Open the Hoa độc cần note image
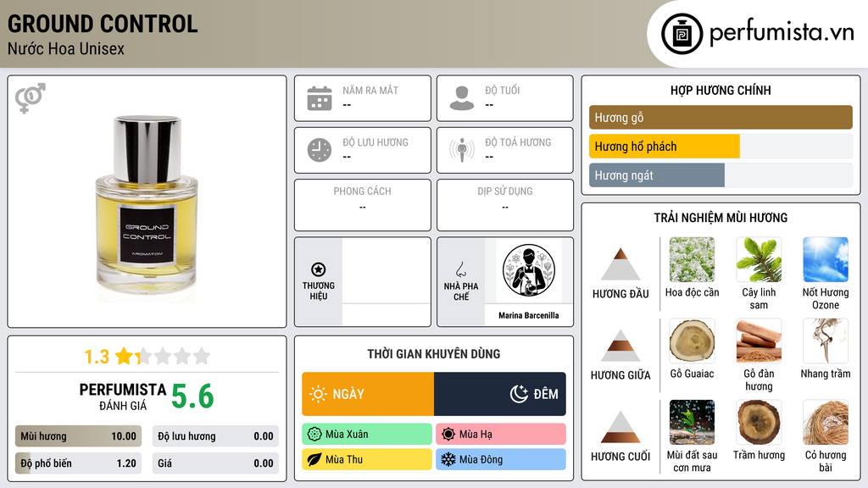The image size is (868, 488). (692, 260)
